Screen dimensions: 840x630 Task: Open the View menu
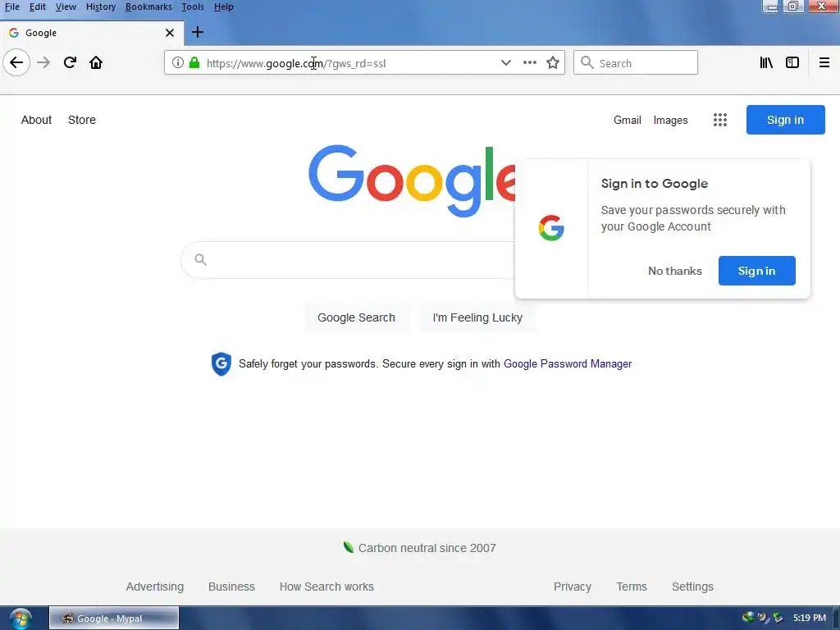(x=66, y=7)
